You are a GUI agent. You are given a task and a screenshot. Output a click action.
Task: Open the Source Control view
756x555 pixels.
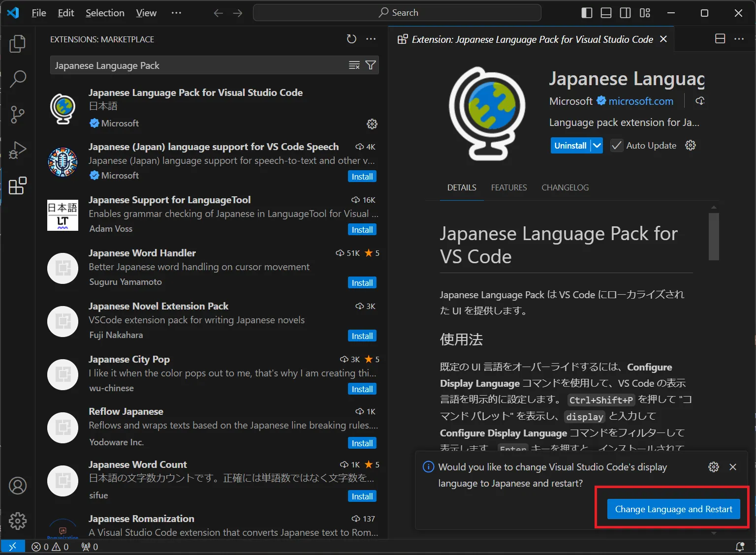point(18,114)
